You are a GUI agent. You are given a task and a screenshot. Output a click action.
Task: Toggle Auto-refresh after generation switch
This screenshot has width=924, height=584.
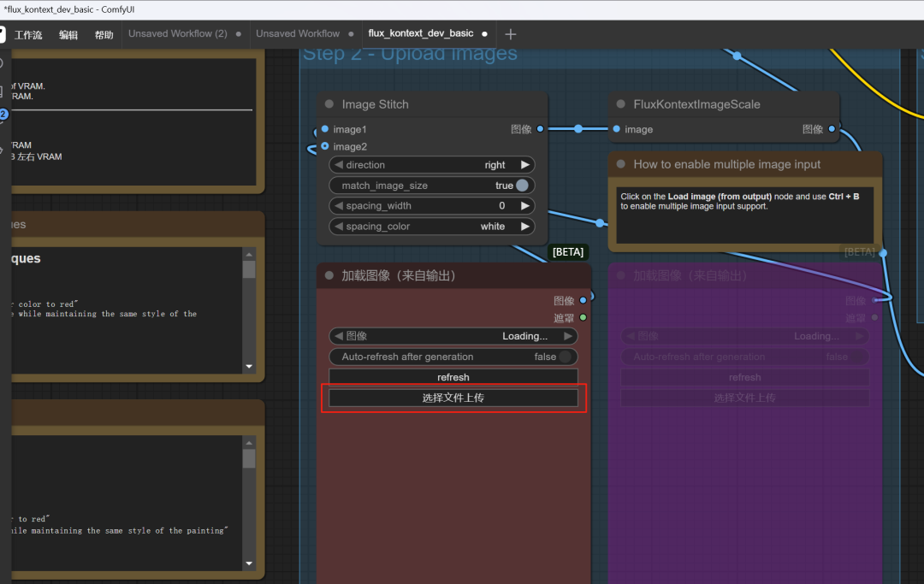click(x=565, y=357)
